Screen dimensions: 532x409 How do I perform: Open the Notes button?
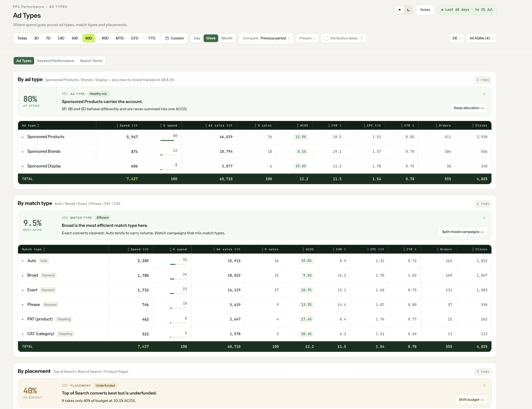pyautogui.click(x=425, y=10)
